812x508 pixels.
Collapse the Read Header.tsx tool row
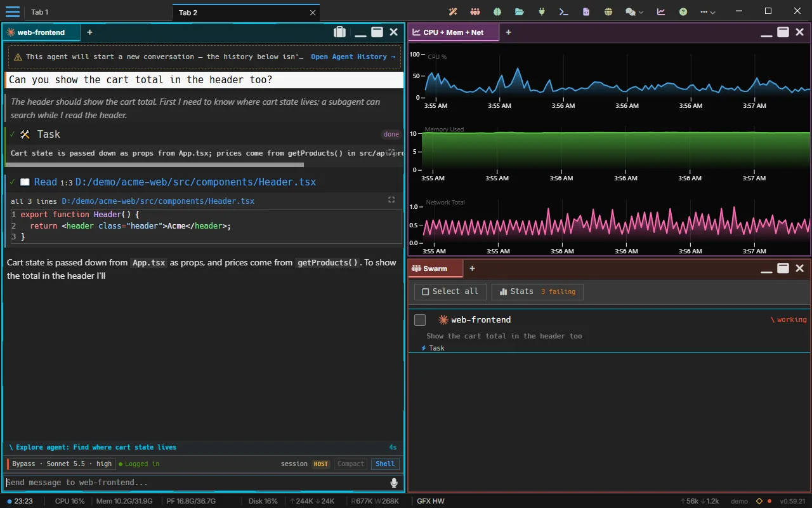[x=203, y=182]
